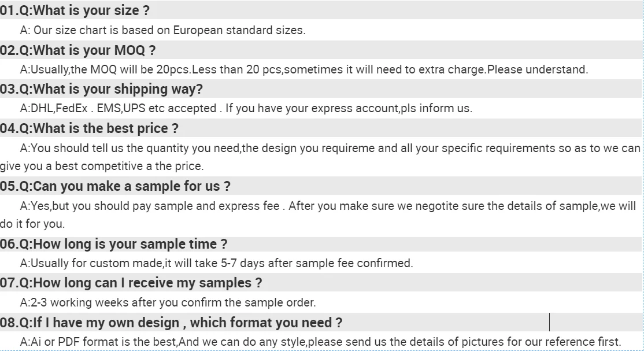The height and width of the screenshot is (351, 644).
Task: Select the "What is the best price ?" heading
Action: pyautogui.click(x=89, y=128)
